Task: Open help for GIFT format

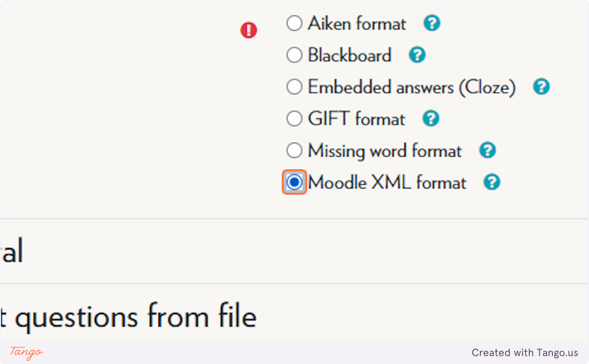Action: [430, 119]
